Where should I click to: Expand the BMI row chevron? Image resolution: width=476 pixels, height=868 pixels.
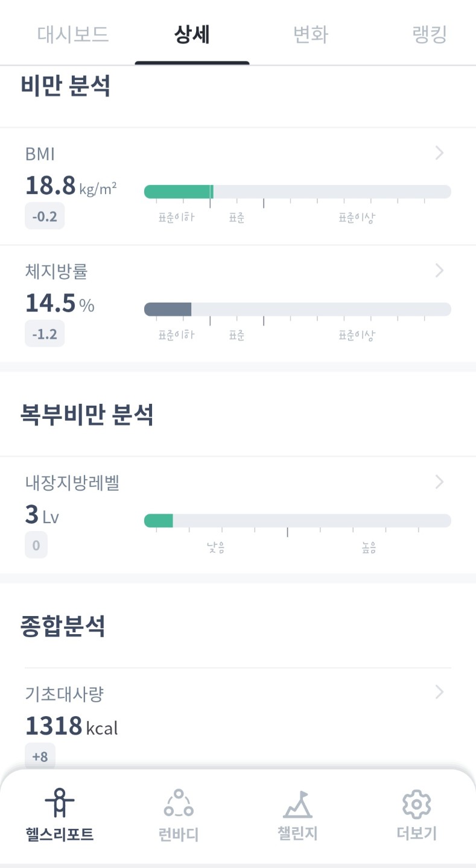(x=439, y=153)
